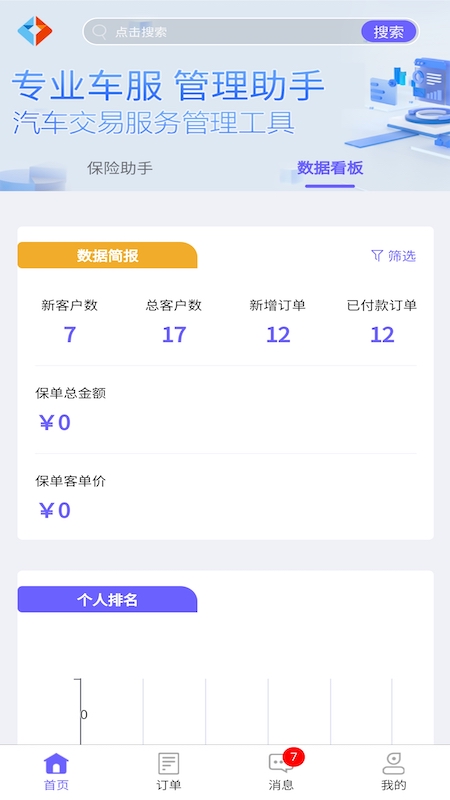Tap the 总客户数 value 17
Image resolution: width=450 pixels, height=800 pixels.
[174, 335]
